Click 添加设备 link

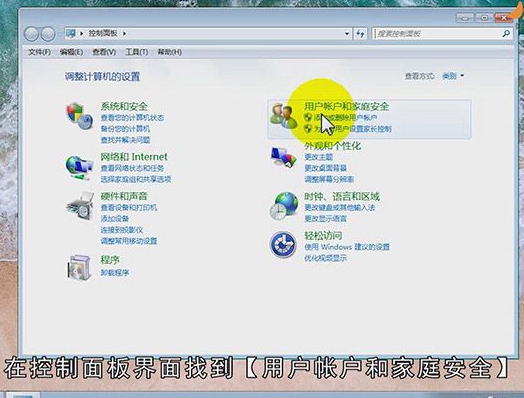click(x=115, y=219)
